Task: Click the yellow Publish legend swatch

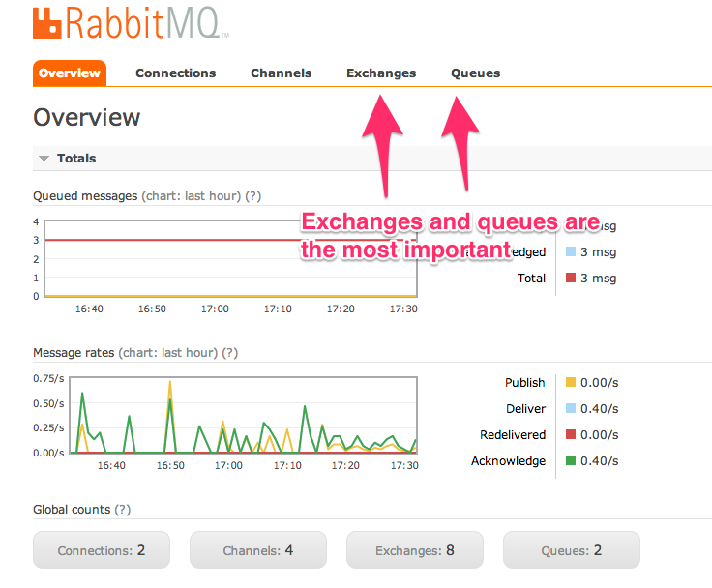Action: point(571,382)
